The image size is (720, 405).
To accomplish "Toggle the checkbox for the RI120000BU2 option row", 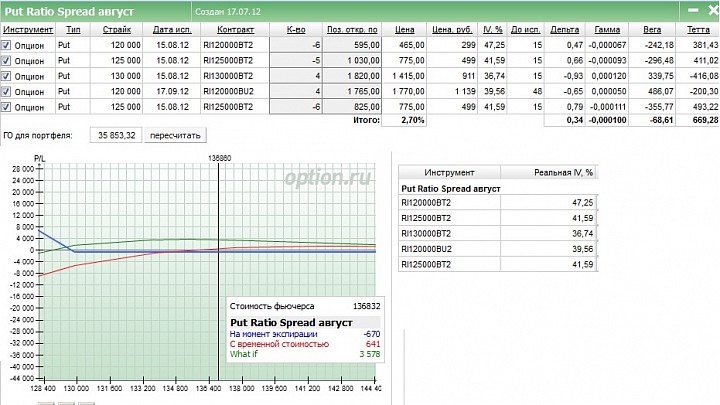I will (x=6, y=91).
